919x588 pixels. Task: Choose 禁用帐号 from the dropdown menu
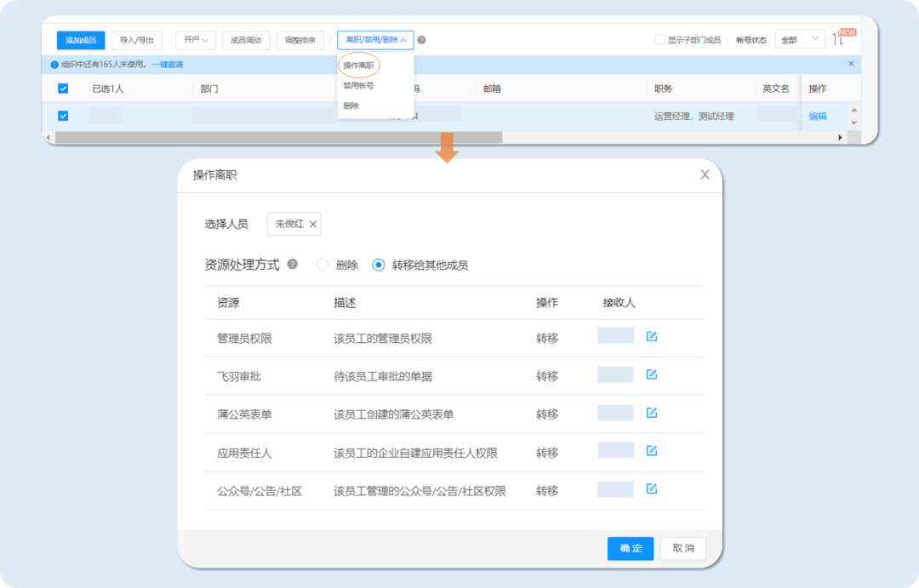click(358, 84)
